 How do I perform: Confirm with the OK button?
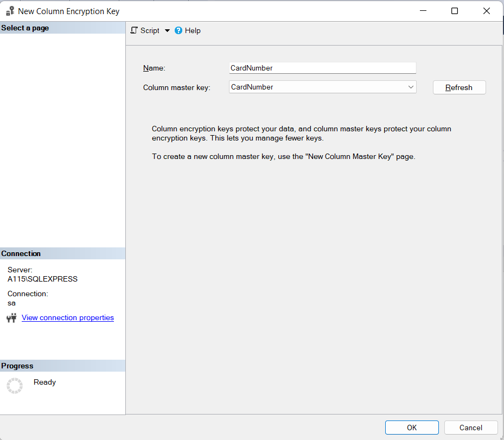click(x=412, y=428)
